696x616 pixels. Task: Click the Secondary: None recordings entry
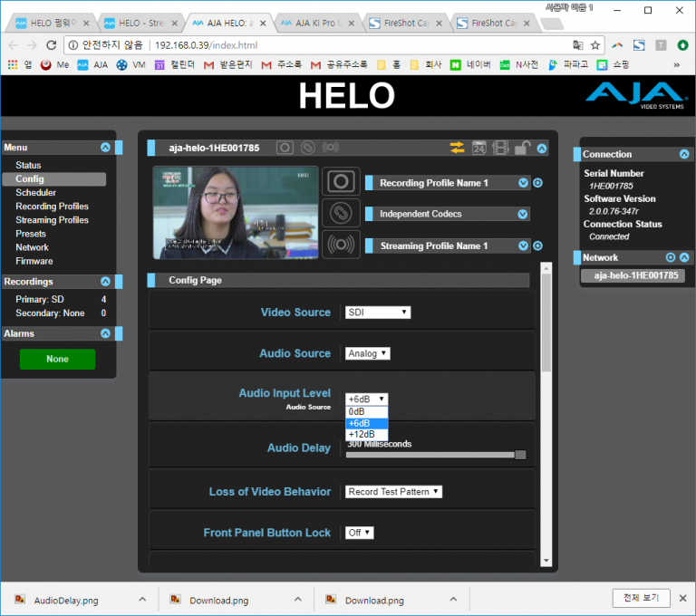coord(61,313)
